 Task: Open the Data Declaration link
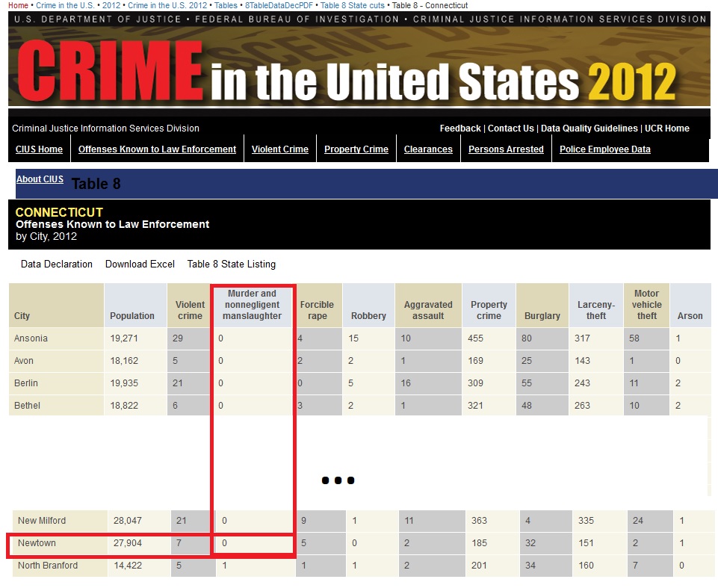coord(57,264)
